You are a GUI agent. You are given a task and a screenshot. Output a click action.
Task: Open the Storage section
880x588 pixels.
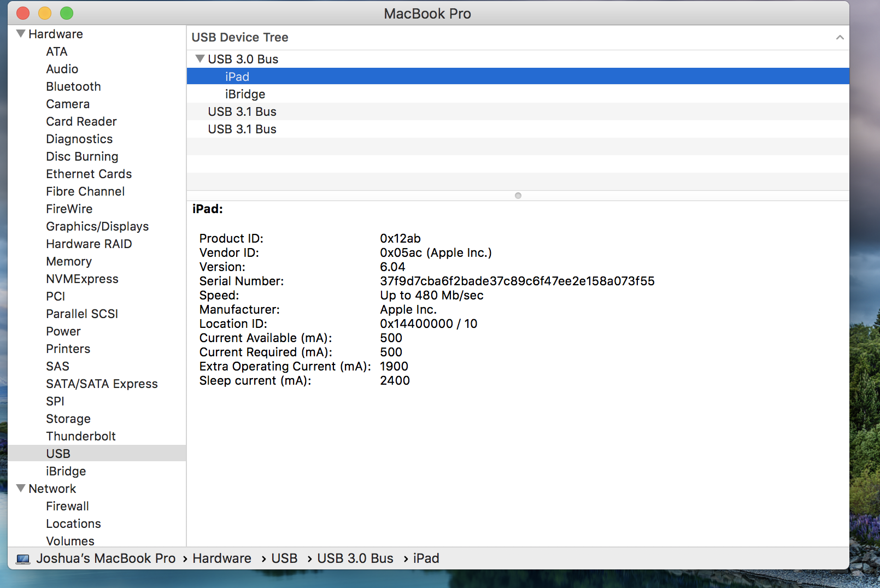[68, 419]
